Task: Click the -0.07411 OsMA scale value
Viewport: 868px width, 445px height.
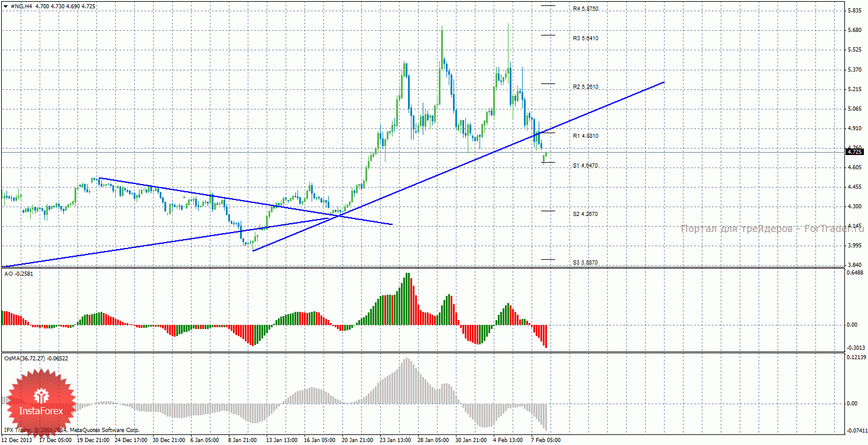Action: [x=857, y=431]
